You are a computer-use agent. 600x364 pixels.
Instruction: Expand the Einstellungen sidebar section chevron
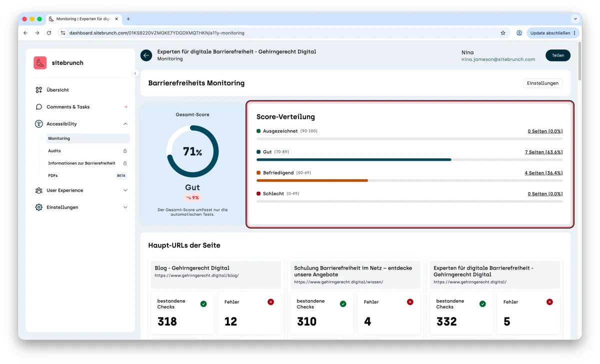[125, 207]
